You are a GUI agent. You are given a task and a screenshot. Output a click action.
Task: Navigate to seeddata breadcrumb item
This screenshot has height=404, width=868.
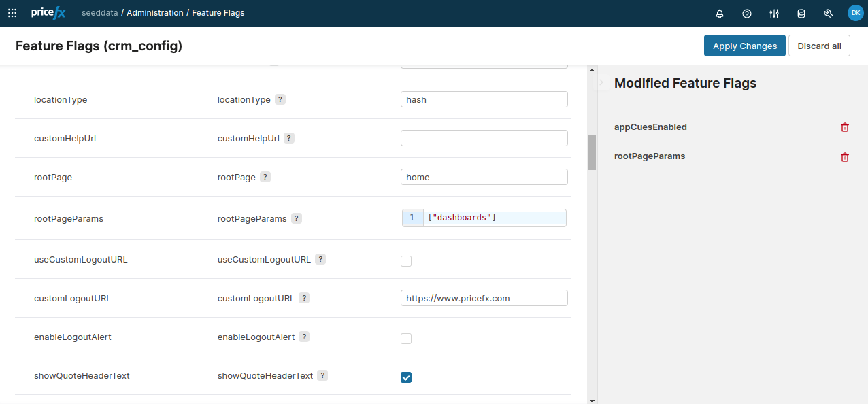[x=99, y=13]
